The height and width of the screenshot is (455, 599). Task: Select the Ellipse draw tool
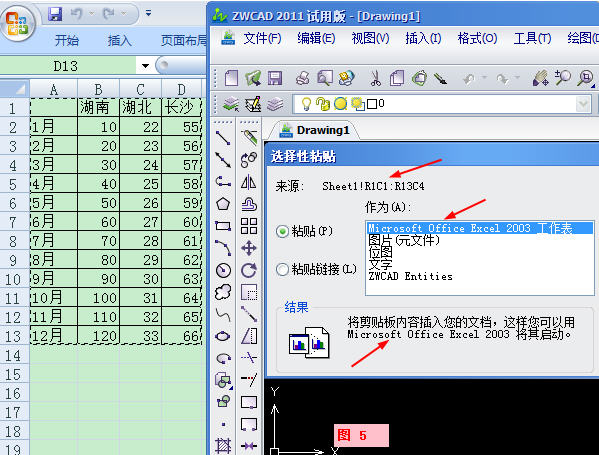pos(223,336)
